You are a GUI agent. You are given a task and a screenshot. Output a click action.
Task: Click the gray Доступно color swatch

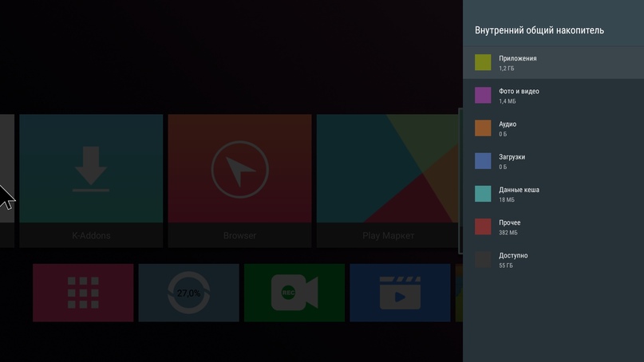coord(483,259)
